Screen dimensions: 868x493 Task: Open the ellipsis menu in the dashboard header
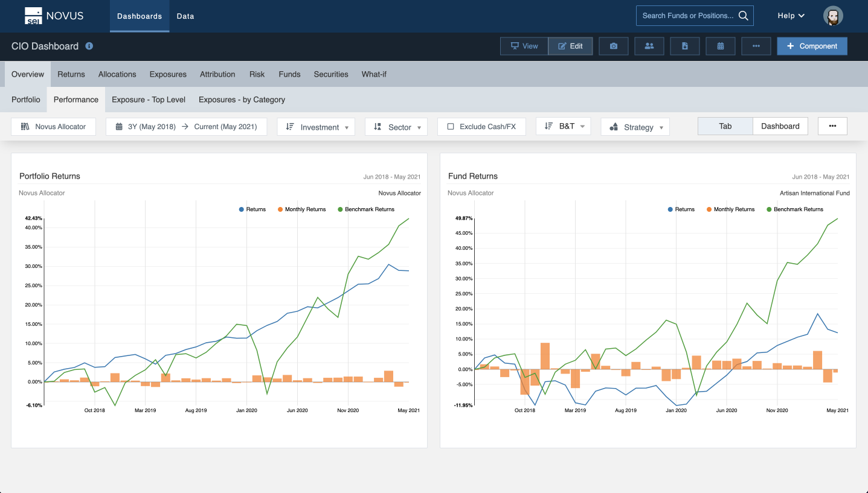click(756, 45)
